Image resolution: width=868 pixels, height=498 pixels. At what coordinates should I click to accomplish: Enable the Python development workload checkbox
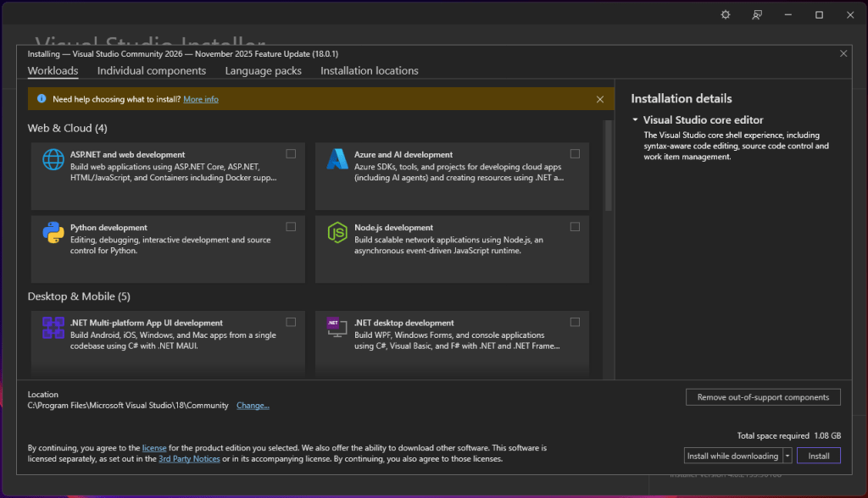[291, 227]
